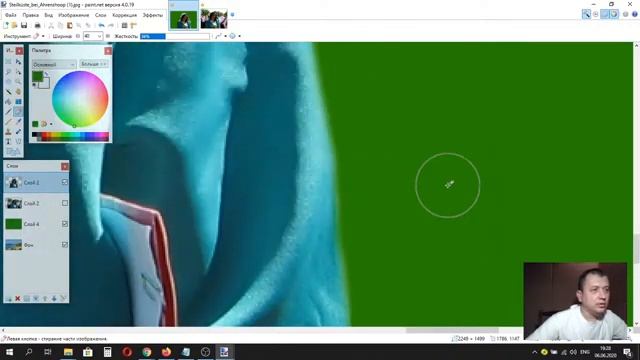Open the image list dropdown arrow
Image resolution: width=640 pixels, height=360 pixels.
pos(233,15)
